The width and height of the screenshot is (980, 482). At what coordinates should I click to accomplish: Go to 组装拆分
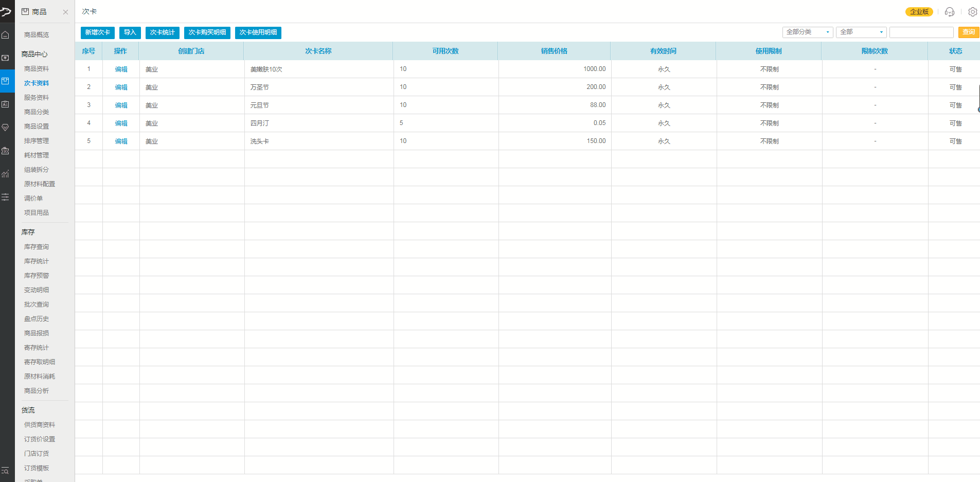click(37, 170)
